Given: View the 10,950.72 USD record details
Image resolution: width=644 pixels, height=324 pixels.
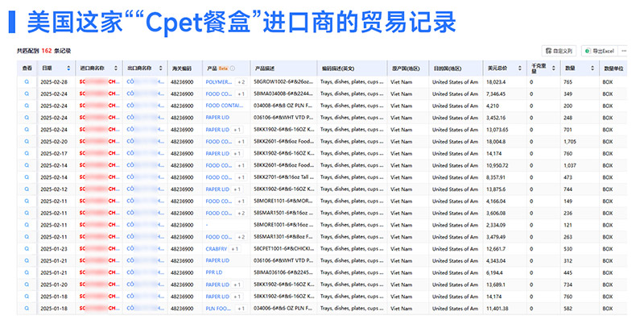Looking at the screenshot, I should pos(27,165).
